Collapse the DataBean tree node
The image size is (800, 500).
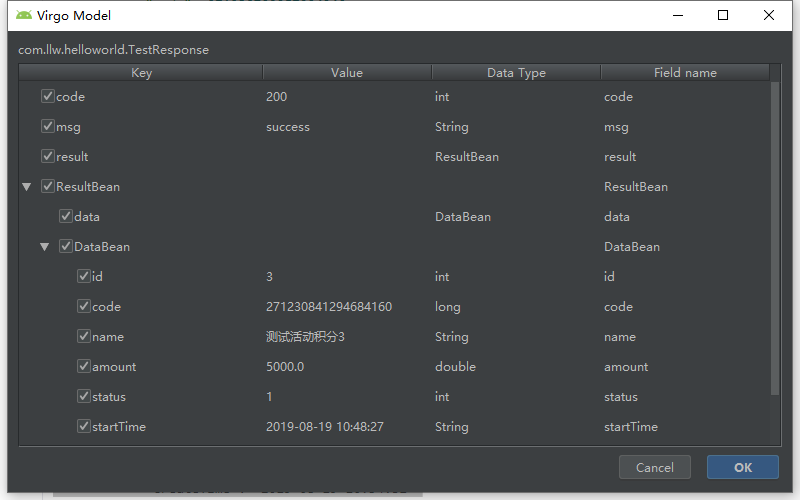(x=45, y=247)
